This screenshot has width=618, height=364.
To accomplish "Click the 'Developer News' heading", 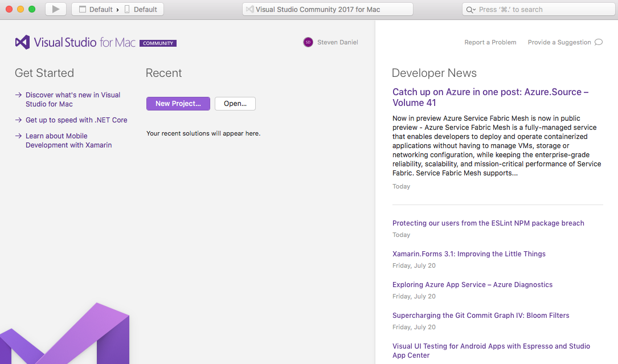I will coord(434,73).
